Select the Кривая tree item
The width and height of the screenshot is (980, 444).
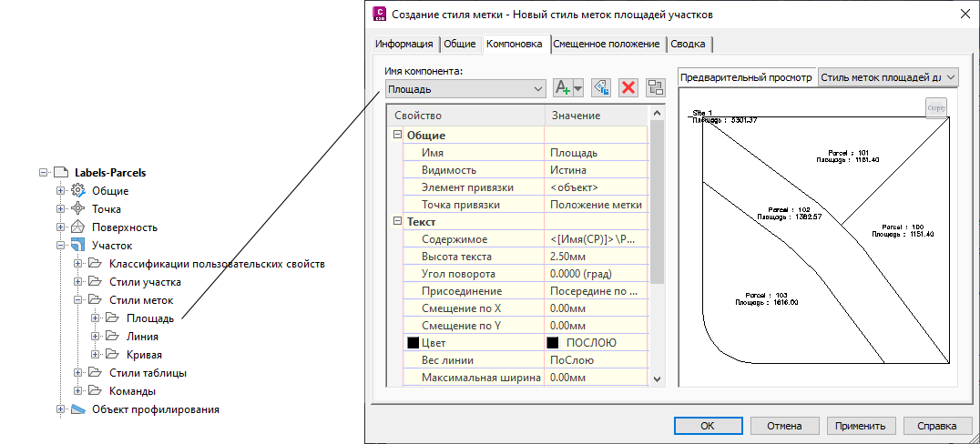pyautogui.click(x=144, y=355)
